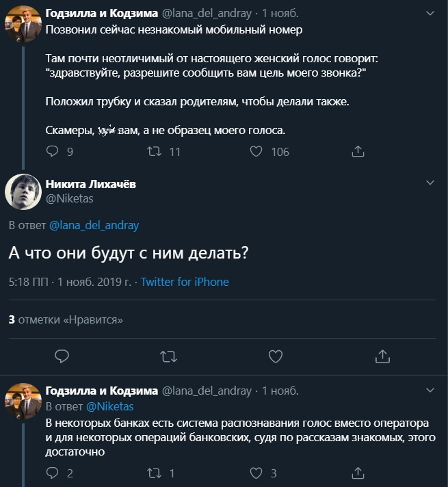Retweet Никита Лихачёв's question tweet
Viewport: 448px width, 487px height.
tap(168, 356)
